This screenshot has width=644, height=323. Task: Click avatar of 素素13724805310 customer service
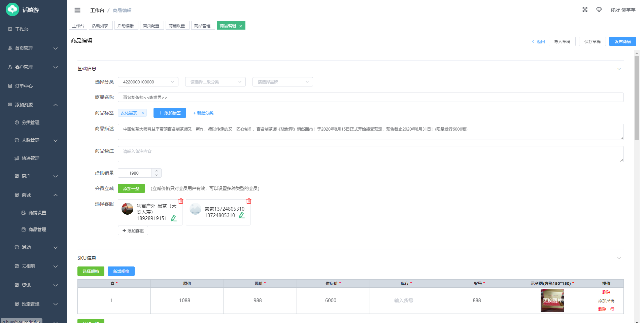[x=196, y=209]
